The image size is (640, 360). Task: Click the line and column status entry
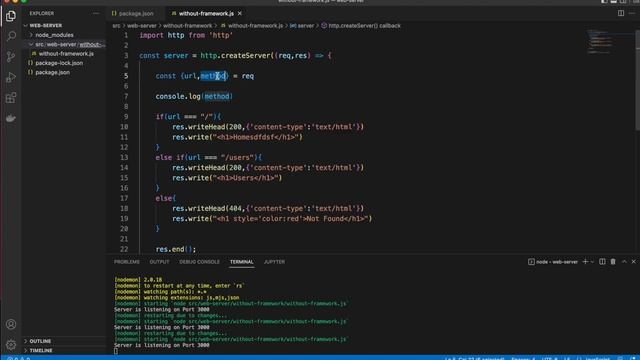click(474, 358)
